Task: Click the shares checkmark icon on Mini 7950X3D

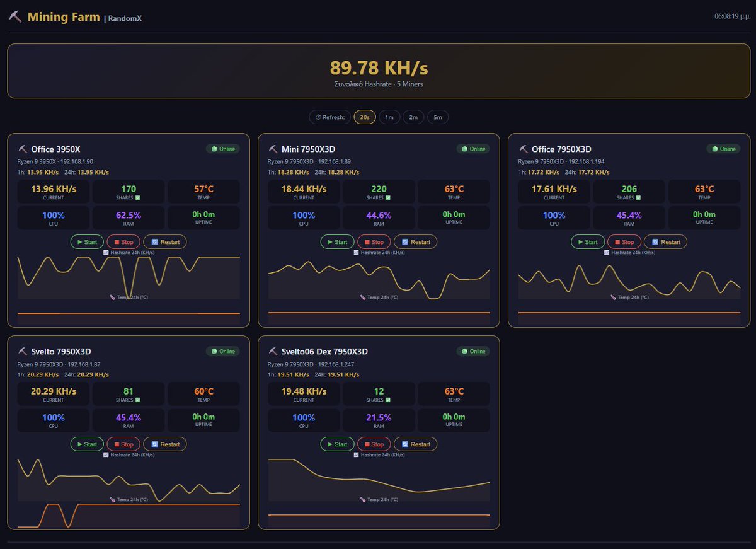Action: coord(389,198)
